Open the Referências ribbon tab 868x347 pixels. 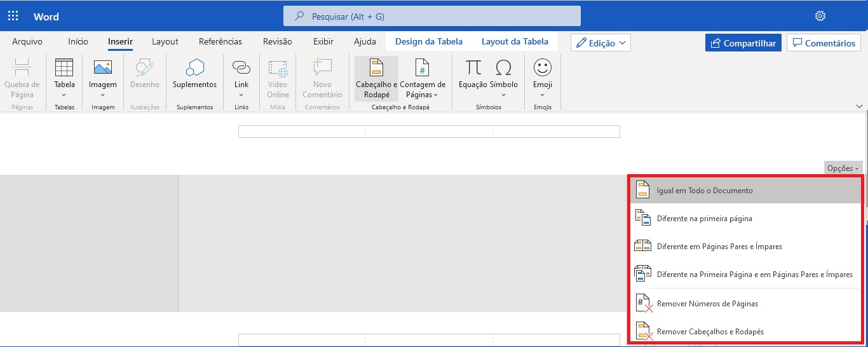[x=220, y=42]
